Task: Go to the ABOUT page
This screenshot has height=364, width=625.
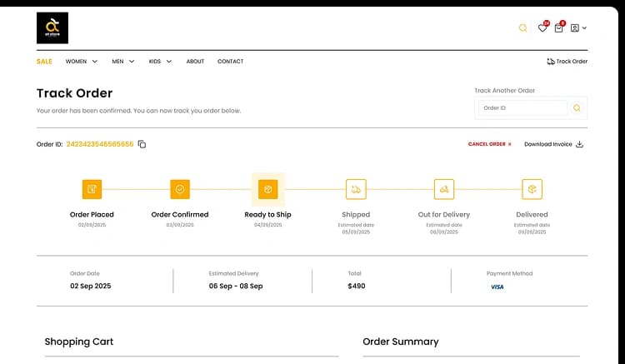Action: pos(195,62)
